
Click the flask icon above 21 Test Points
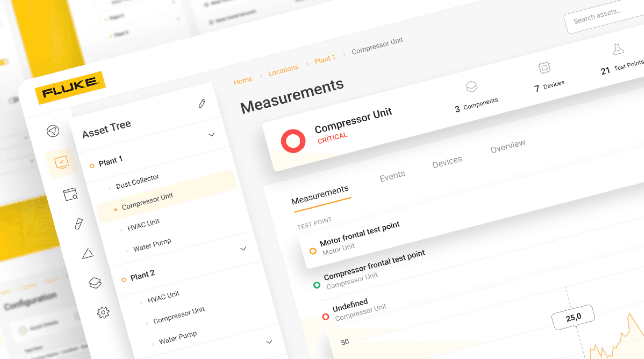point(618,49)
